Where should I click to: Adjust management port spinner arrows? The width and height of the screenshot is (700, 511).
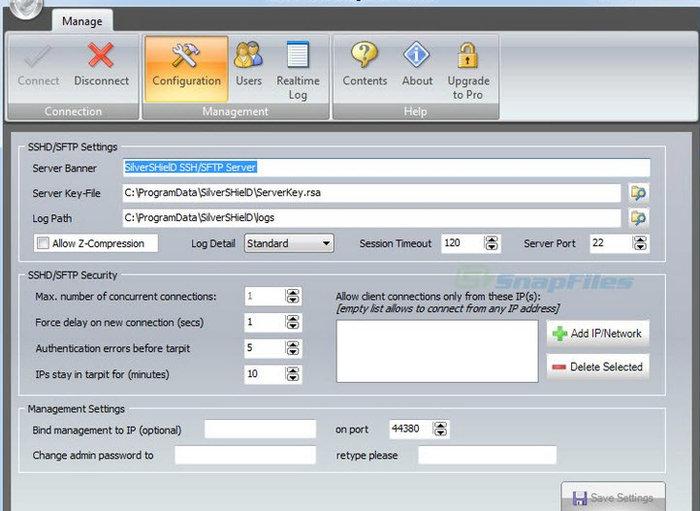click(x=440, y=429)
